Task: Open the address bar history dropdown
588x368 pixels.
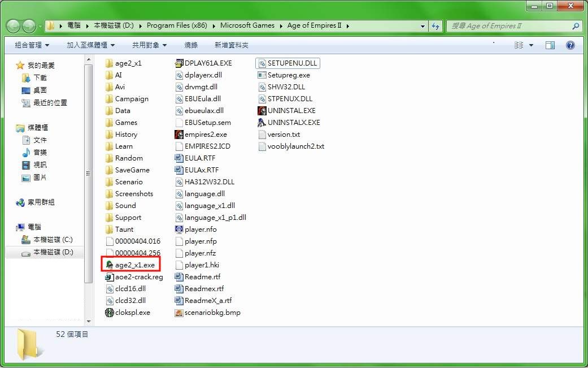Action: (x=423, y=26)
